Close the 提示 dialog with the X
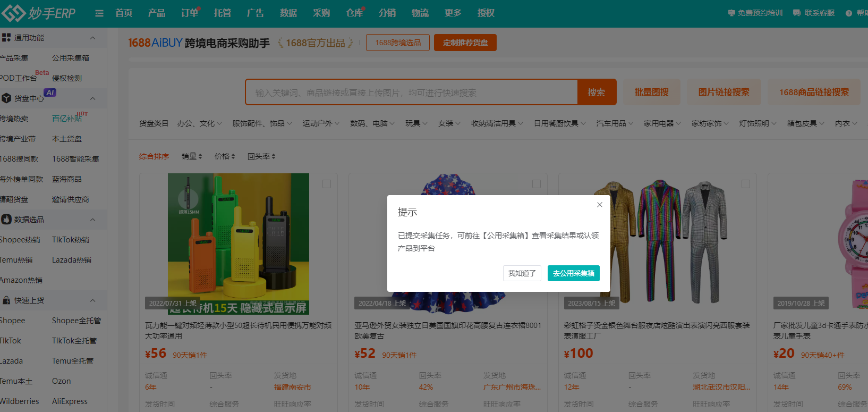This screenshot has width=868, height=412. 599,205
